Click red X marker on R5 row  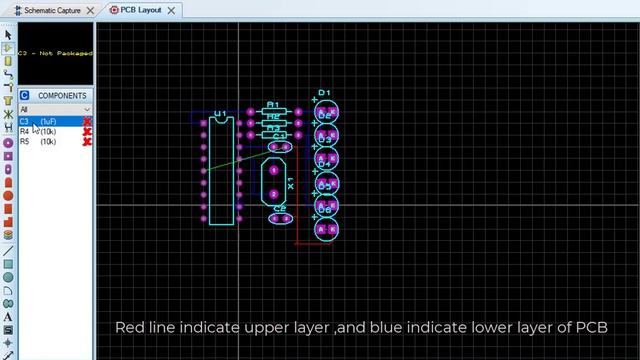point(87,142)
